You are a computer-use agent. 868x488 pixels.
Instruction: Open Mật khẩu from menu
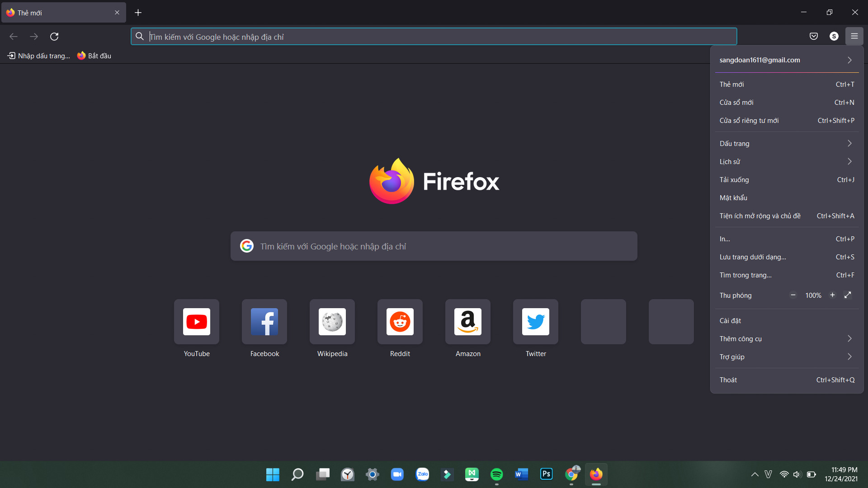(787, 198)
